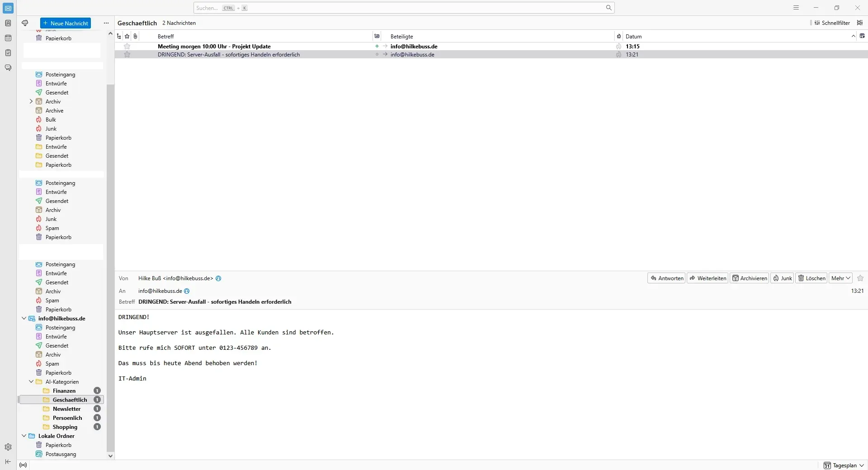Screen dimensions: 868x470
Task: Click the Weiterleiten button
Action: click(x=708, y=278)
